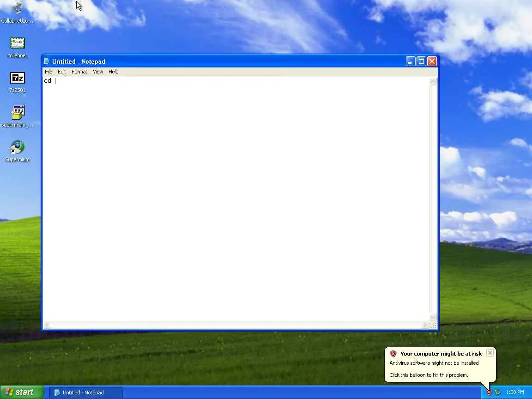Click the horizontal scrollbar left arrow
The height and width of the screenshot is (399, 532).
tap(47, 325)
